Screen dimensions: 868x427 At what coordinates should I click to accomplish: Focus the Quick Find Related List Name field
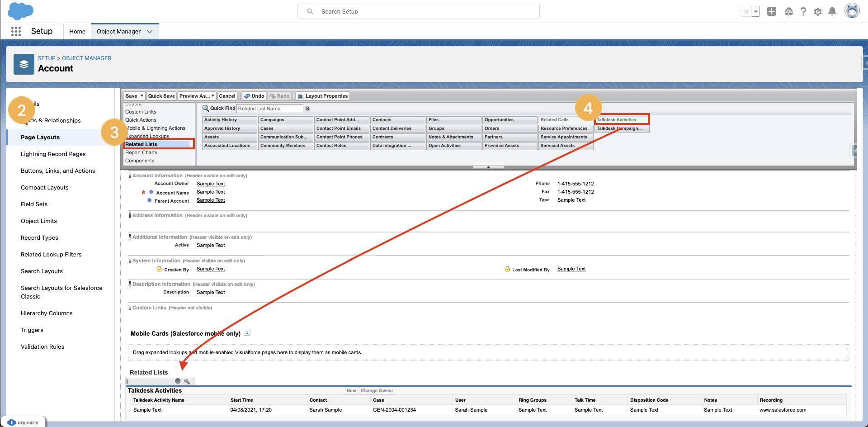tap(270, 109)
